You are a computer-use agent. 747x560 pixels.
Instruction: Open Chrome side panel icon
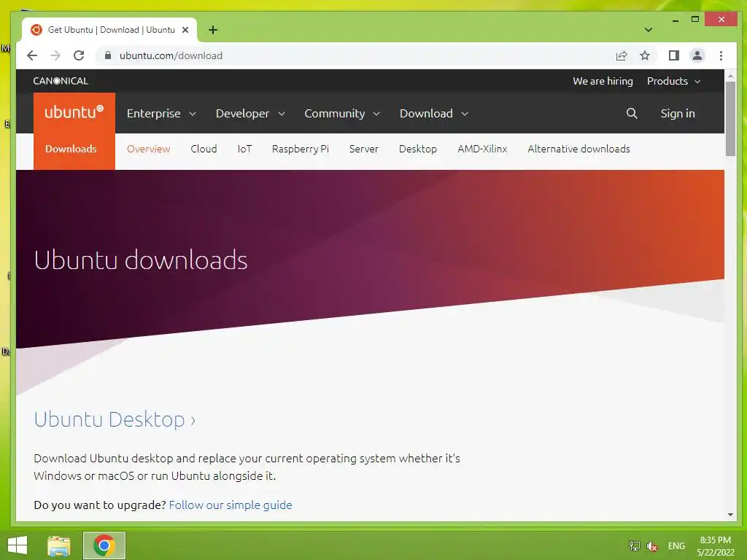[673, 55]
